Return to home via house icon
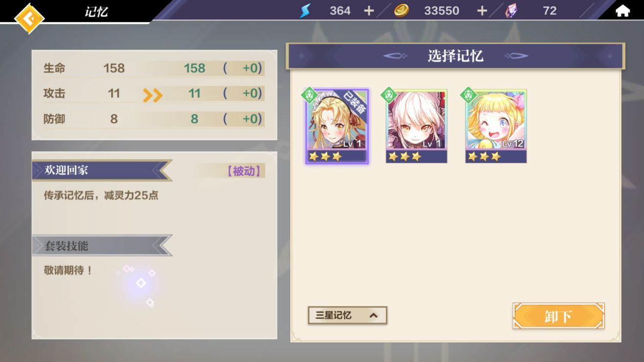The height and width of the screenshot is (362, 644). point(623,11)
